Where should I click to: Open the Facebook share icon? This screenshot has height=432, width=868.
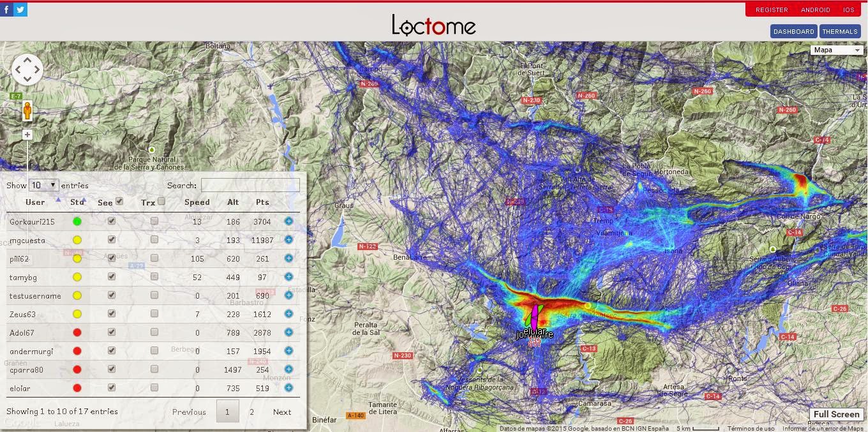click(x=7, y=10)
